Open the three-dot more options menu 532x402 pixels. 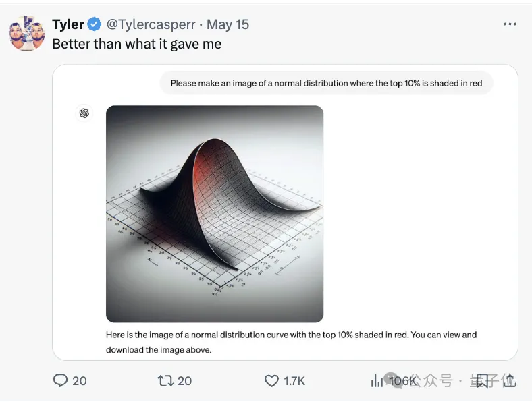coord(510,24)
